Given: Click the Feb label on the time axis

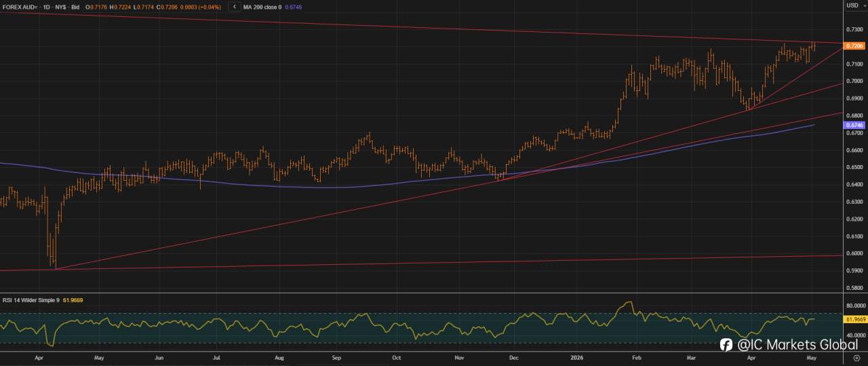Looking at the screenshot, I should pos(636,356).
